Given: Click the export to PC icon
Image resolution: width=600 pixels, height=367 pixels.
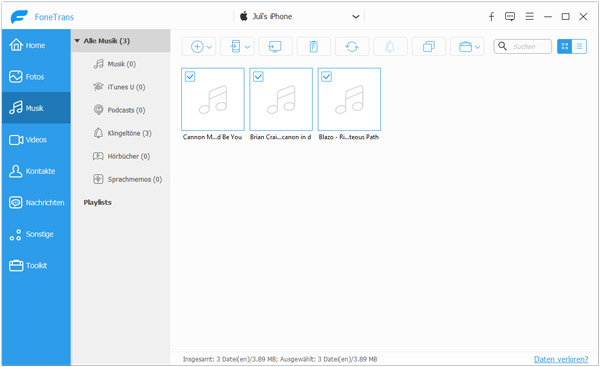Looking at the screenshot, I should (275, 47).
